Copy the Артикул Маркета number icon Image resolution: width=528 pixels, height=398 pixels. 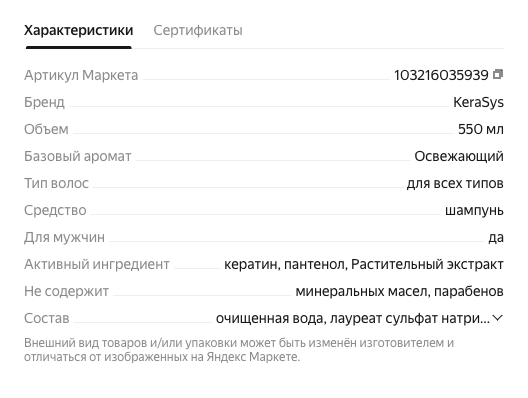(498, 74)
